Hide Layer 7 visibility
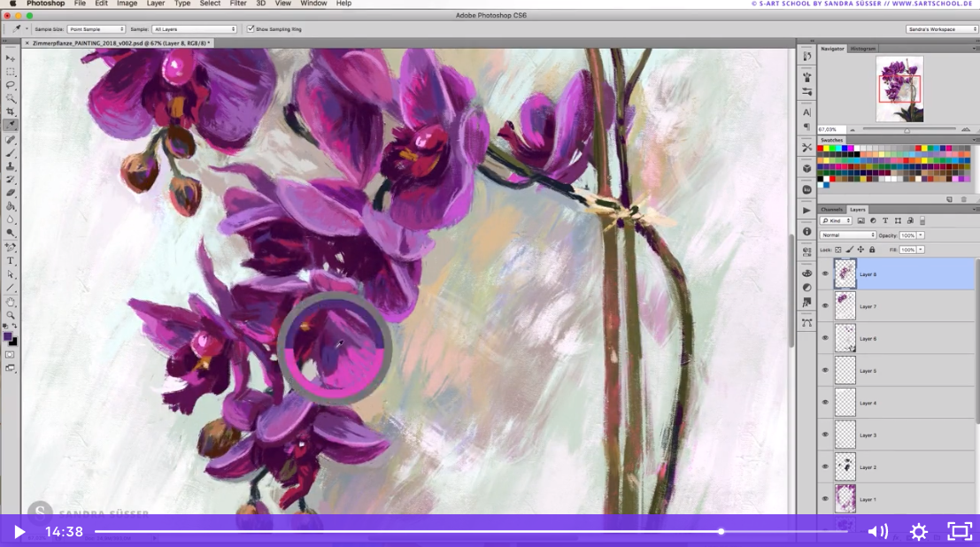980x547 pixels. [x=825, y=306]
